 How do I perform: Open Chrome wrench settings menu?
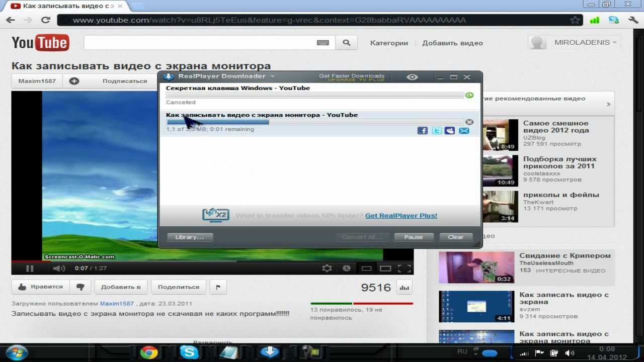point(633,20)
